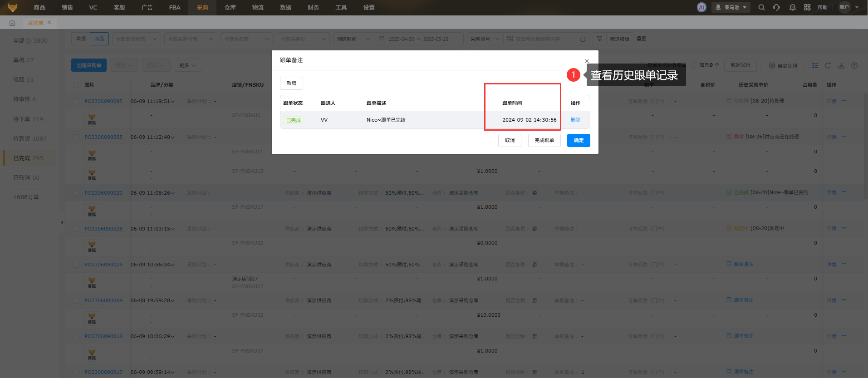868x378 pixels.
Task: Open the 仓库 menu in top navigation
Action: tap(230, 8)
